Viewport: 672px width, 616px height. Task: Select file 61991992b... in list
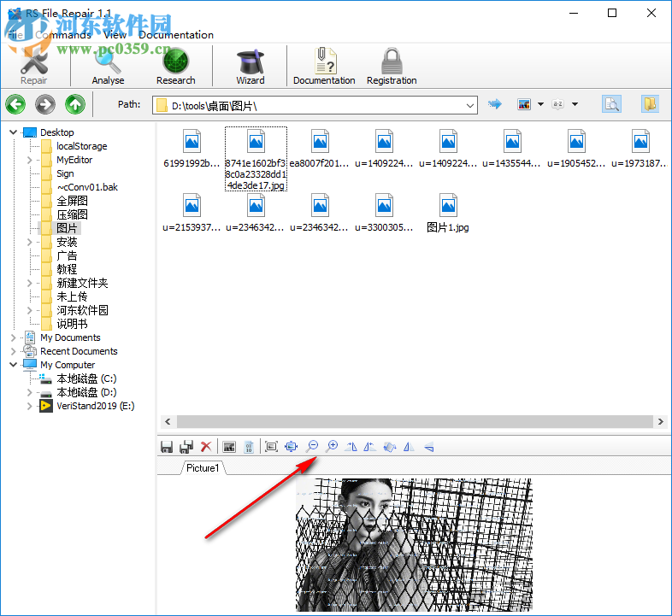192,148
